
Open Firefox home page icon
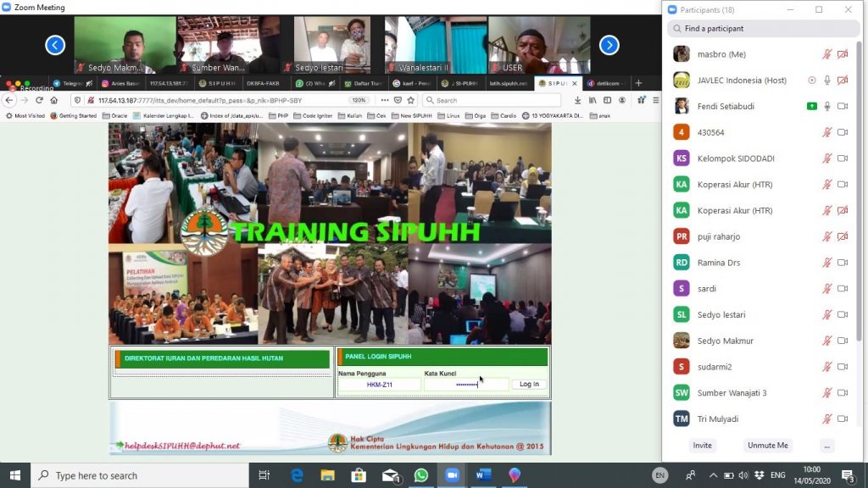click(x=53, y=100)
